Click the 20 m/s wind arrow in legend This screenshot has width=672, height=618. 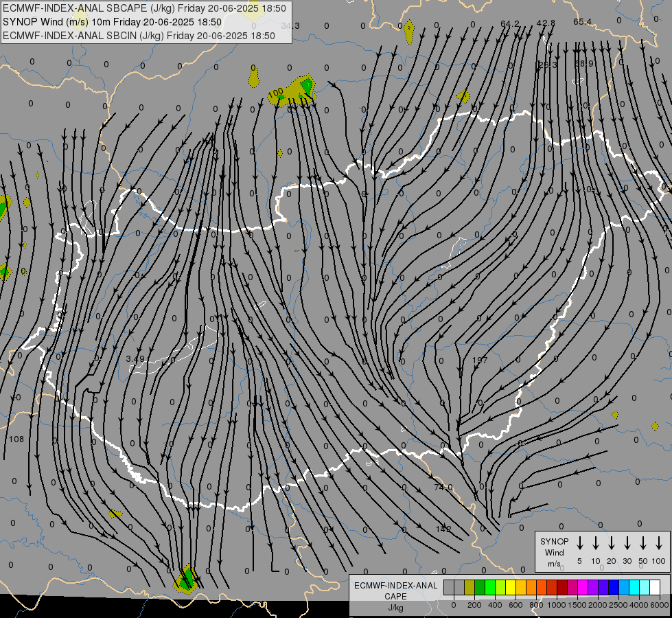612,542
